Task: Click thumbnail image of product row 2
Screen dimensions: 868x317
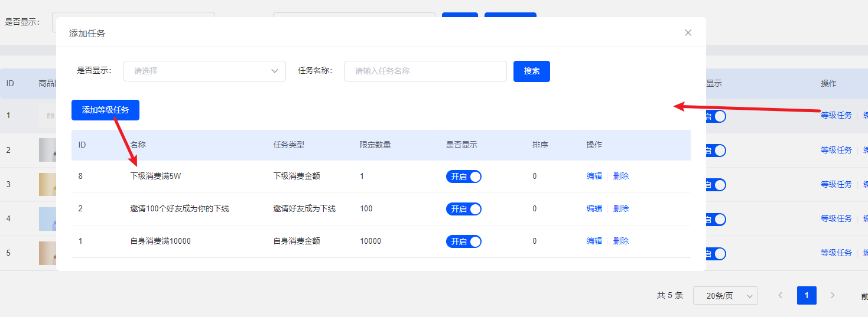Action: tap(47, 150)
